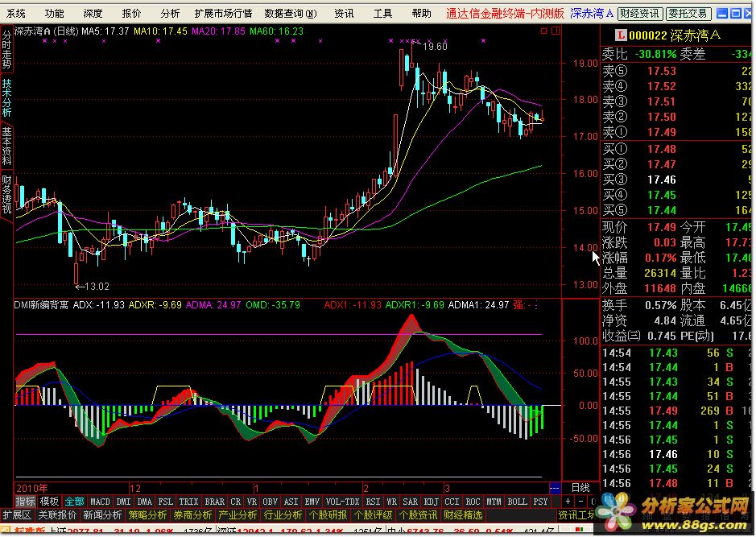Viewport: 756px width, 537px height.
Task: Switch to the 财务透视 side tab
Action: click(x=6, y=194)
